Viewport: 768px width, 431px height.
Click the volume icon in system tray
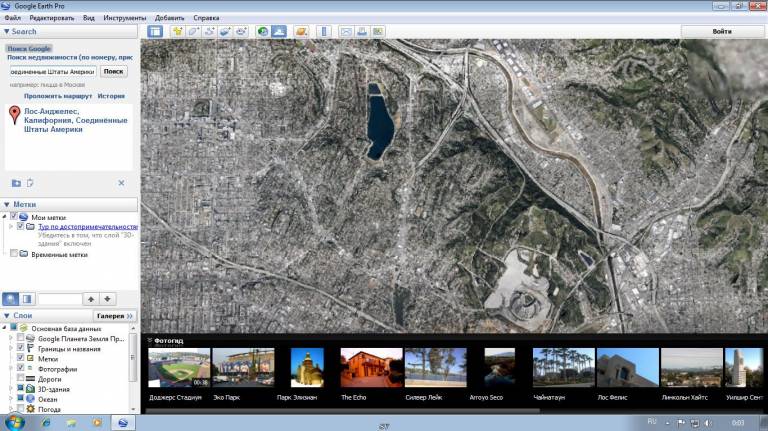coord(708,423)
